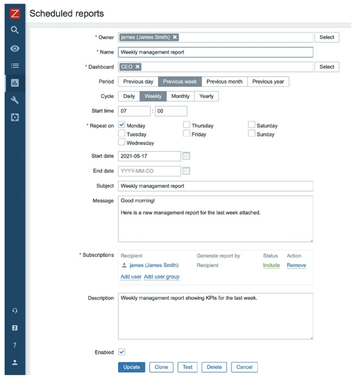Image resolution: width=364 pixels, height=380 pixels.
Task: Open the Monitoring eye icon in sidebar
Action: pyautogui.click(x=15, y=48)
